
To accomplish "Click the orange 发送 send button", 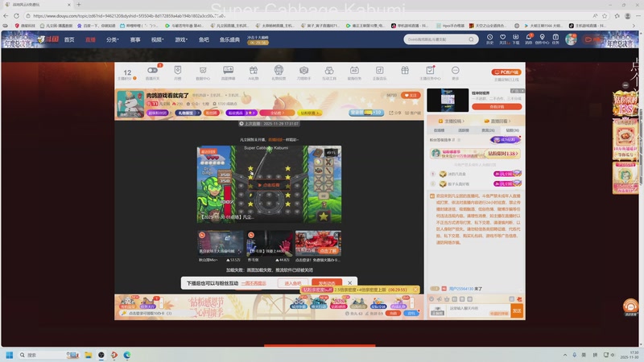I will pos(517,311).
